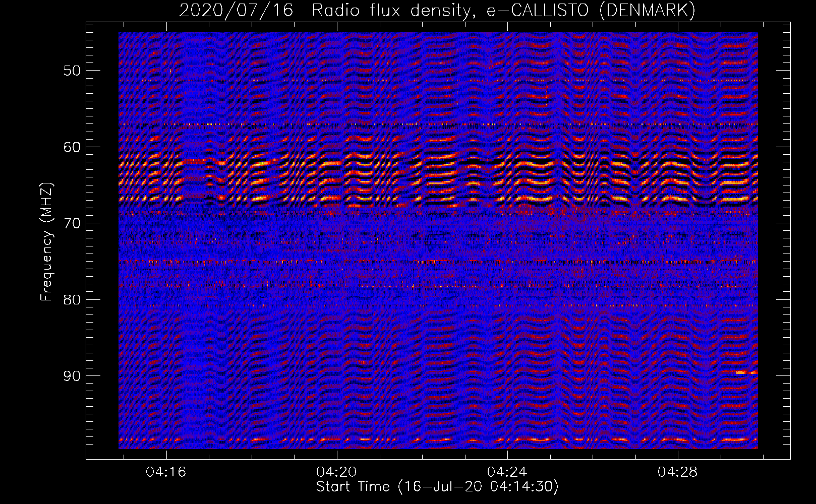
Task: Click the 04:16 time tick label
Action: (166, 472)
